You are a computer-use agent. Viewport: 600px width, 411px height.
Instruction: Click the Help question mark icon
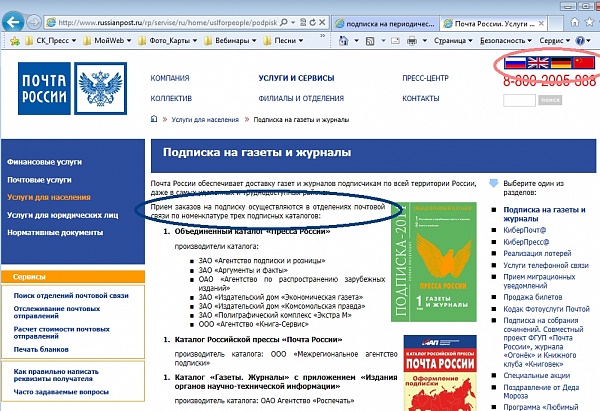tap(580, 41)
